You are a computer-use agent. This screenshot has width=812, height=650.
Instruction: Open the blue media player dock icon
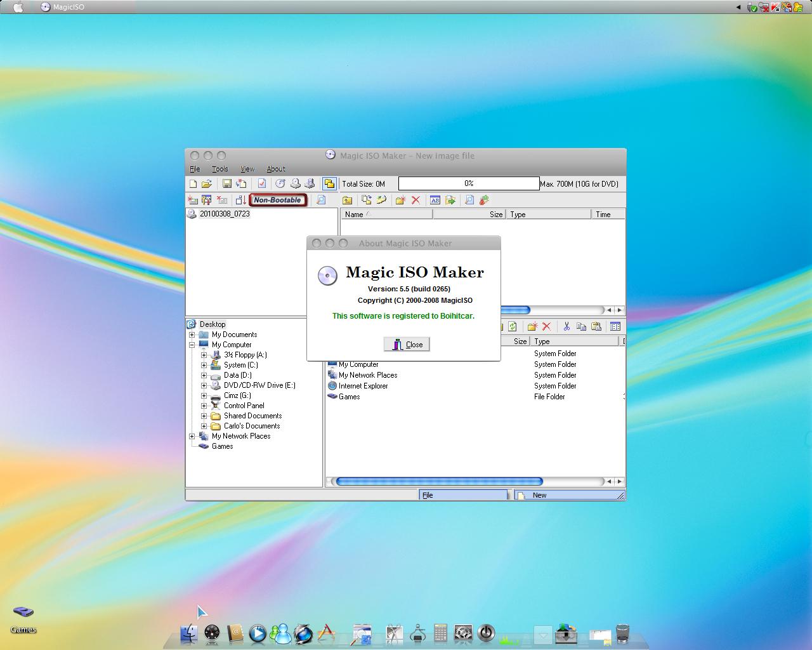point(258,633)
